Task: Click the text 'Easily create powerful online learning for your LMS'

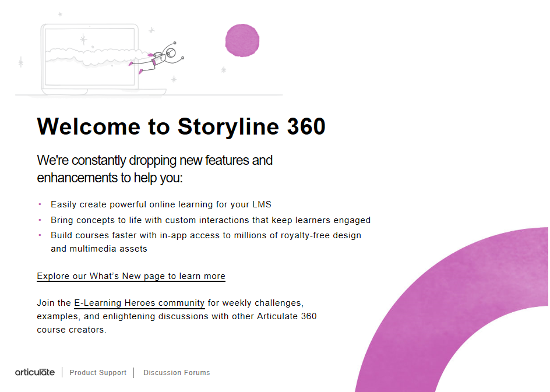Action: coord(161,204)
